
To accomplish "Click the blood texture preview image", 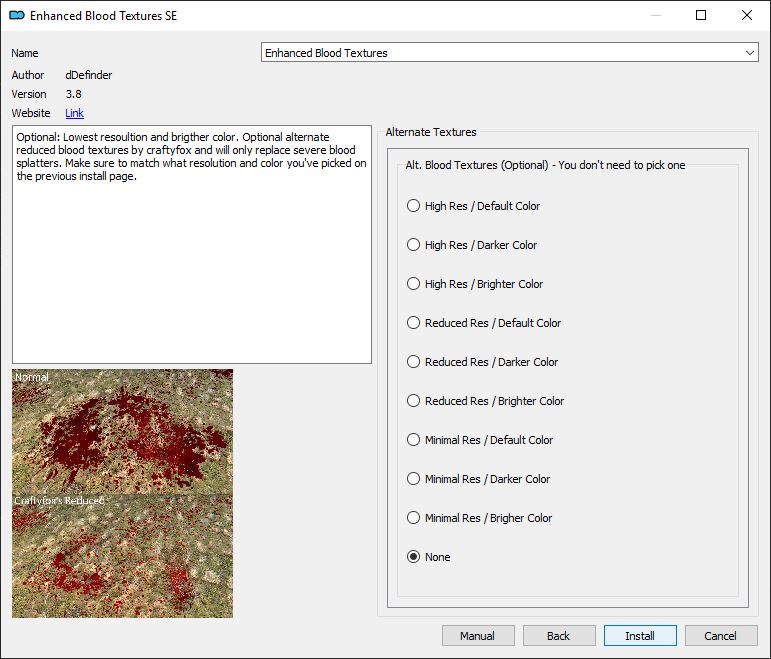I will coord(123,493).
